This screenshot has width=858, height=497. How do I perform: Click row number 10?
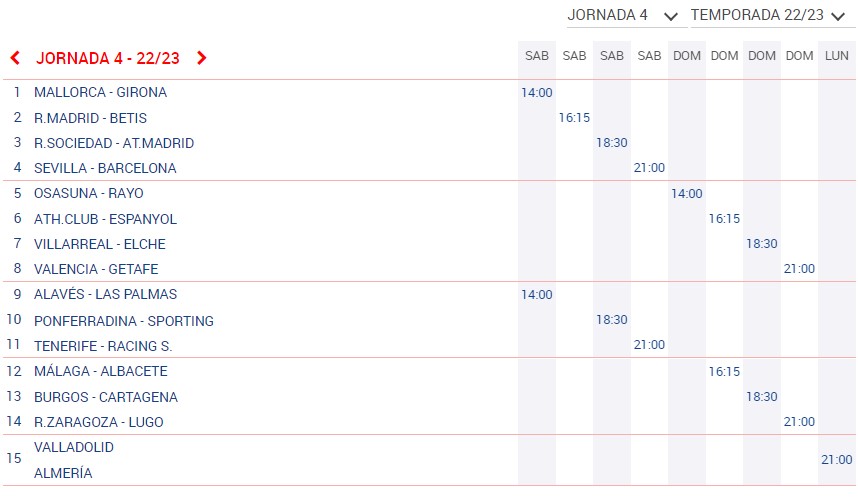14,320
